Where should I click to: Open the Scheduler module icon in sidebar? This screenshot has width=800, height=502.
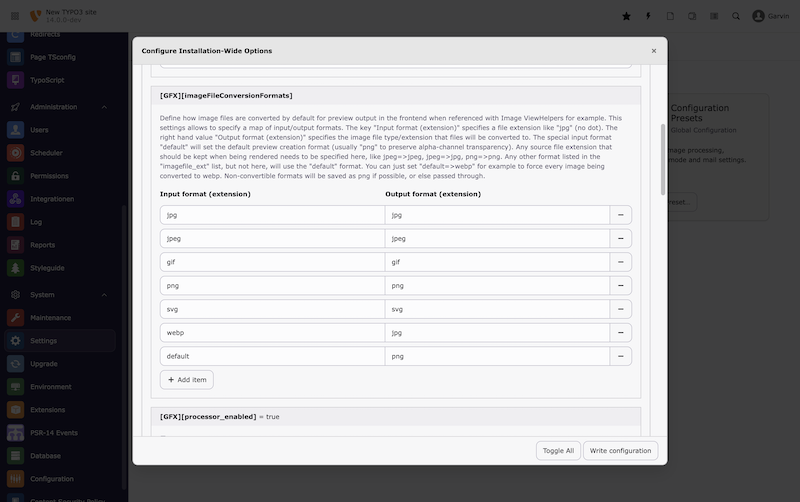click(15, 153)
